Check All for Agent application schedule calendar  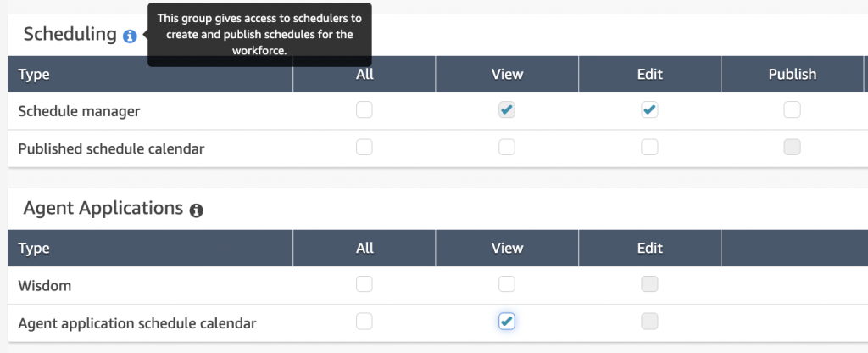[x=364, y=322]
